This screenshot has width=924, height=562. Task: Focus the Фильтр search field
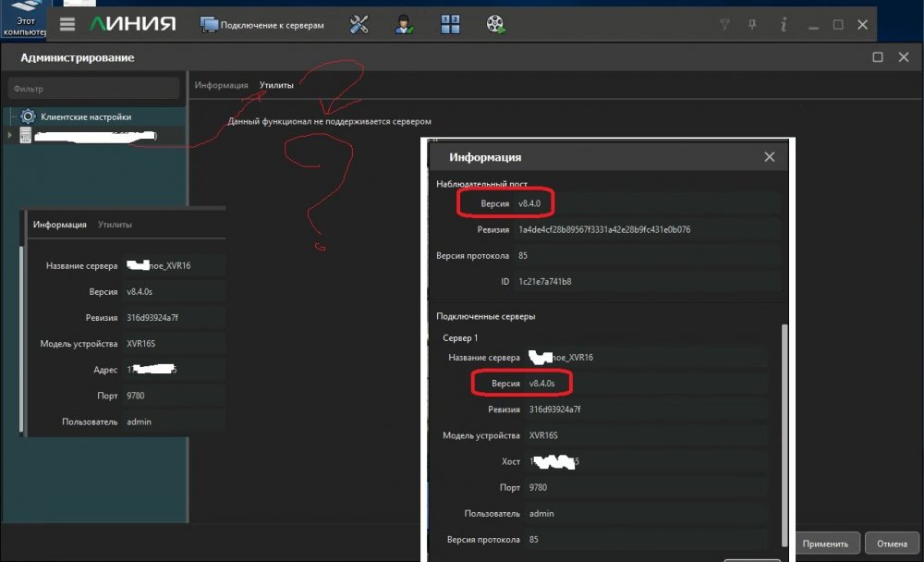[x=93, y=89]
